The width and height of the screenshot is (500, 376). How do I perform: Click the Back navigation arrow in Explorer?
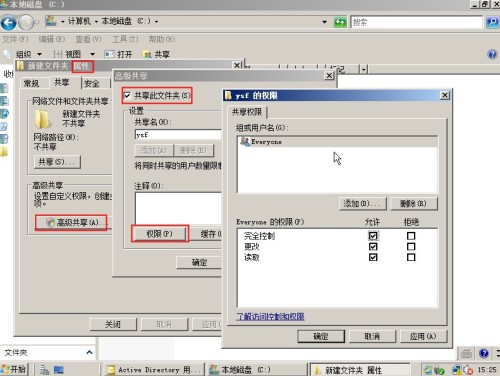[x=8, y=23]
